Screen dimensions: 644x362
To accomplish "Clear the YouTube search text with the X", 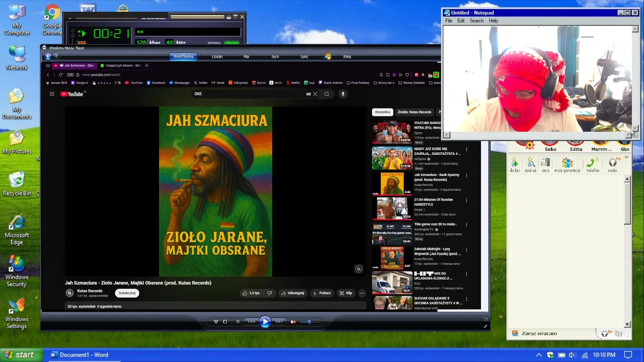I will [315, 94].
